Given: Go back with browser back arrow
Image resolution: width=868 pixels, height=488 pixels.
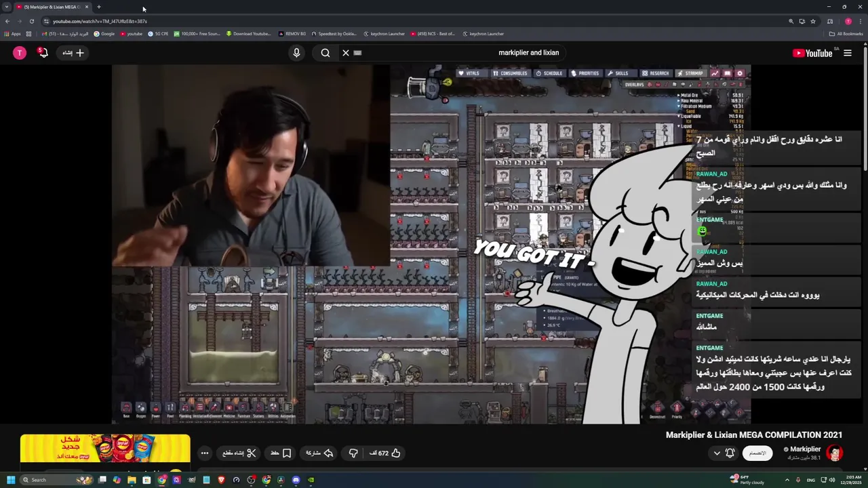Looking at the screenshot, I should [7, 21].
